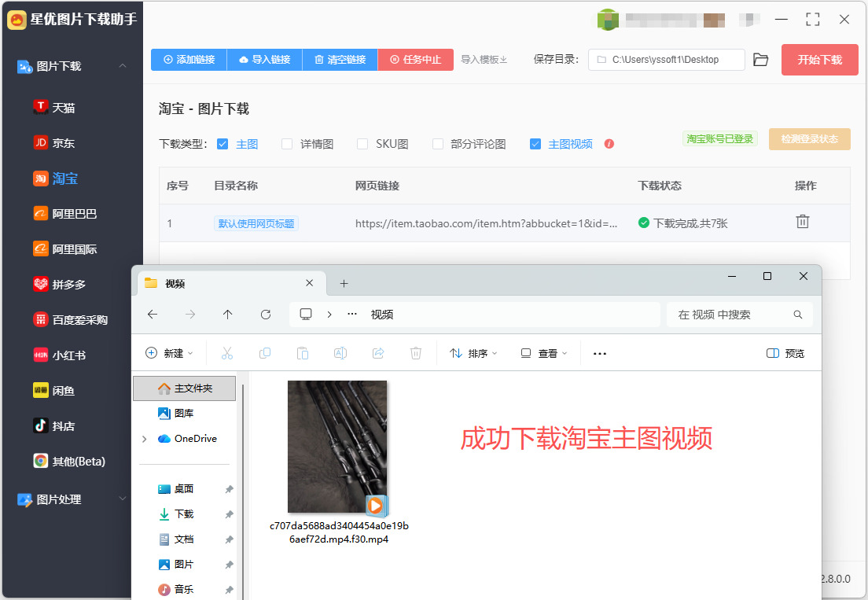Screen dimensions: 868x600
Task: Click the 导入模板 link
Action: click(484, 60)
